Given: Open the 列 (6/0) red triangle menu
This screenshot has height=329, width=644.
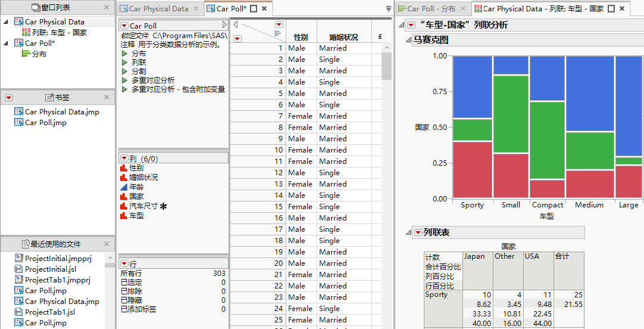Looking at the screenshot, I should [x=124, y=158].
